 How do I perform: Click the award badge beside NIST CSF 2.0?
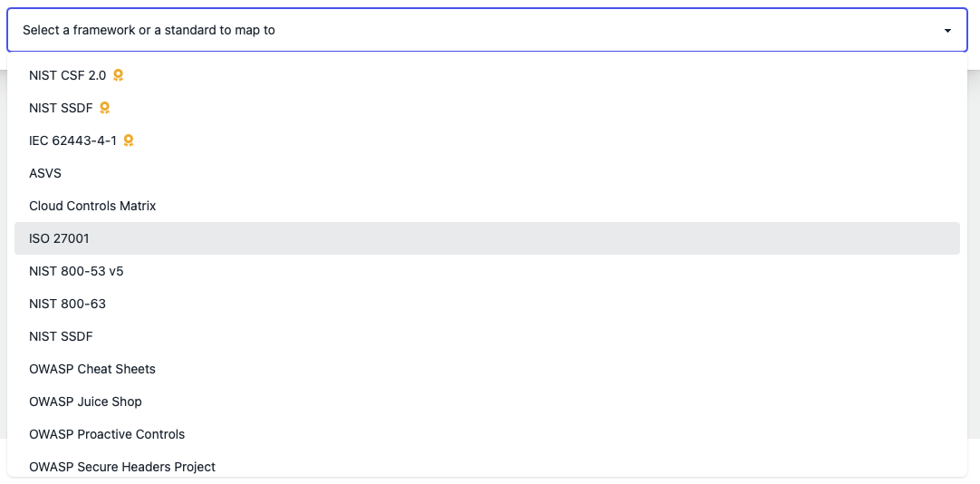118,75
